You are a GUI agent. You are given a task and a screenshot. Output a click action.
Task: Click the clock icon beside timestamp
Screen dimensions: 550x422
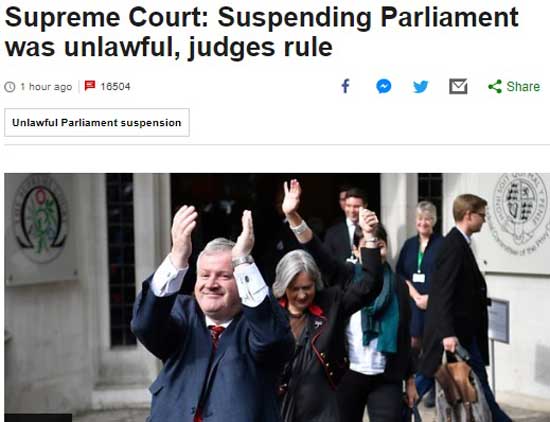coord(10,87)
